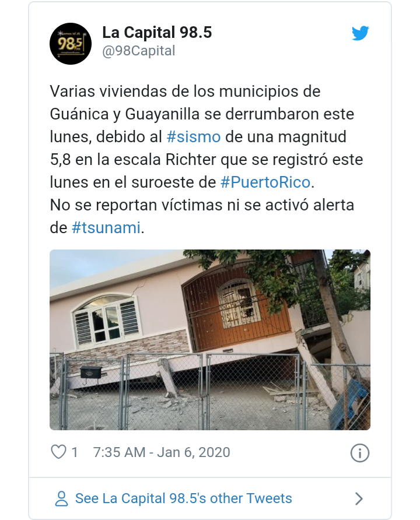This screenshot has height=520, width=420.
Task: Select See La Capital 98.5's other Tweets
Action: pos(184,498)
